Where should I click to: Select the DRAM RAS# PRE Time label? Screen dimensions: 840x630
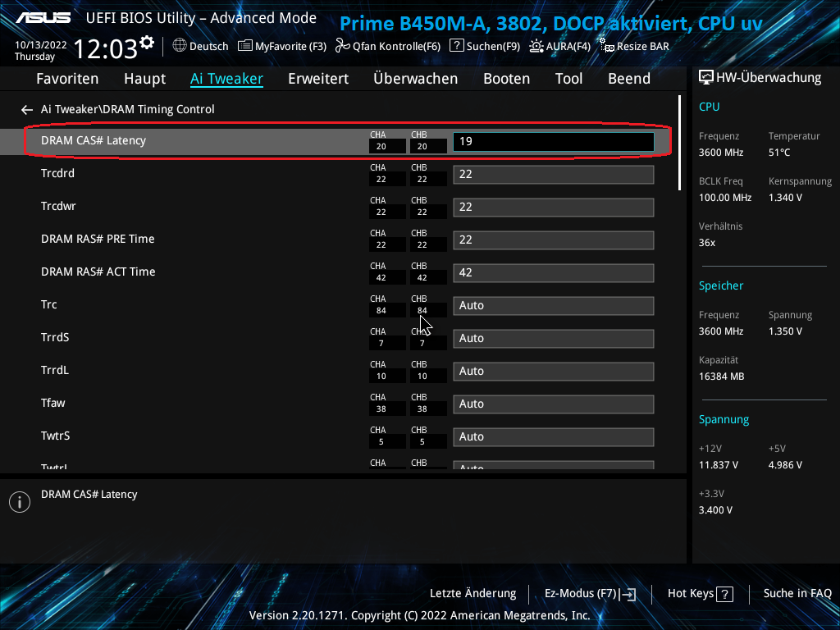point(98,239)
